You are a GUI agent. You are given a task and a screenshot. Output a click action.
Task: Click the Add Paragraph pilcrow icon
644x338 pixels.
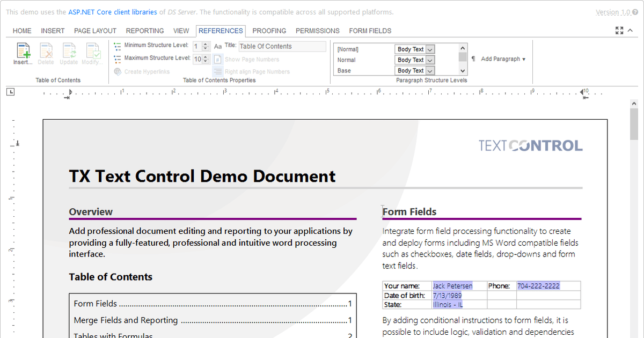(x=473, y=59)
